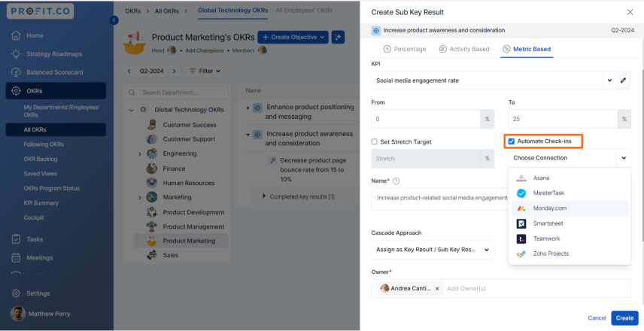
Task: Uncheck the Automate Check-ins checkbox
Action: (x=512, y=141)
